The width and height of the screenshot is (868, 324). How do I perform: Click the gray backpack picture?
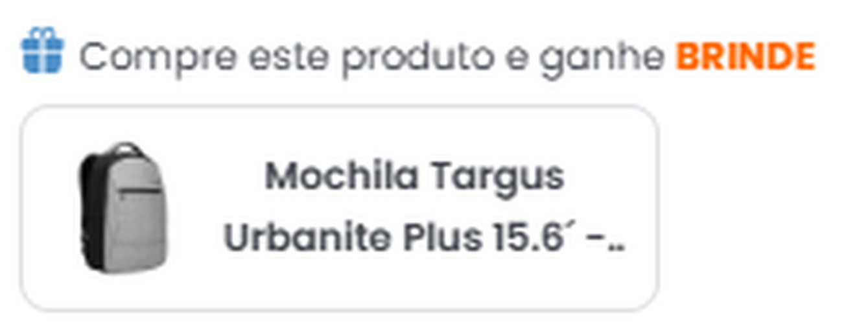tap(124, 207)
